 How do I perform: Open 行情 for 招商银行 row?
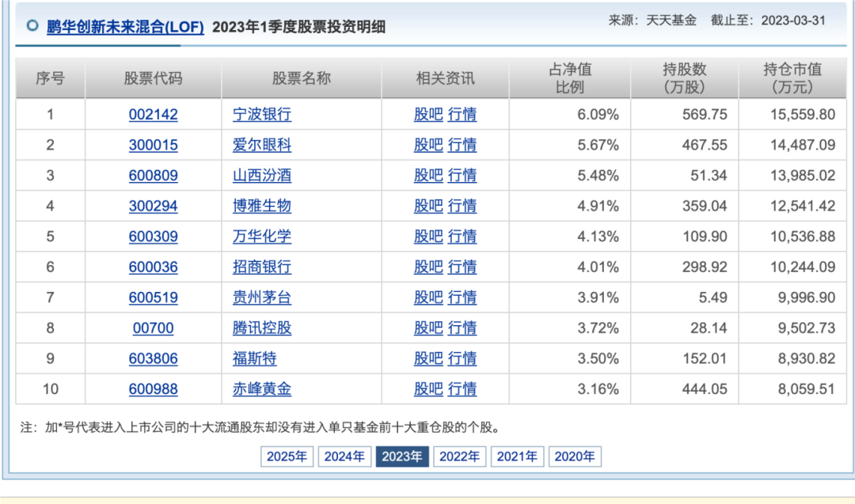(462, 267)
